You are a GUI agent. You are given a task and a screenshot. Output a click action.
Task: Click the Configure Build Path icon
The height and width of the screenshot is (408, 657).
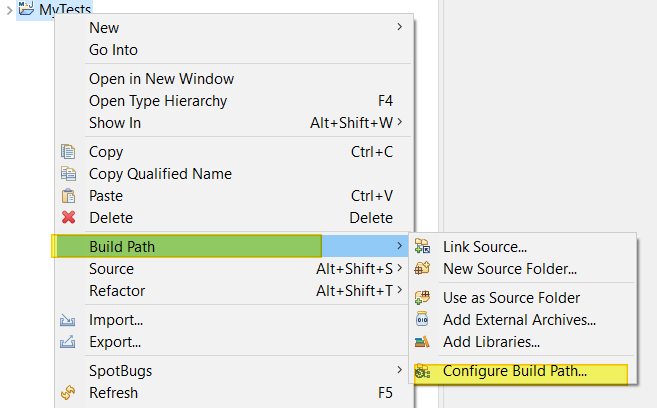point(422,372)
